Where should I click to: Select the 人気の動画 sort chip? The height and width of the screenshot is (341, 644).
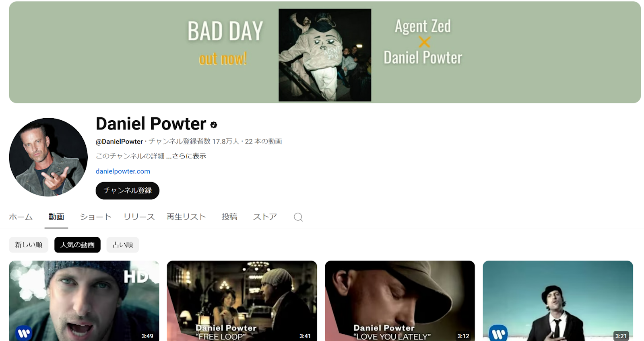click(77, 245)
